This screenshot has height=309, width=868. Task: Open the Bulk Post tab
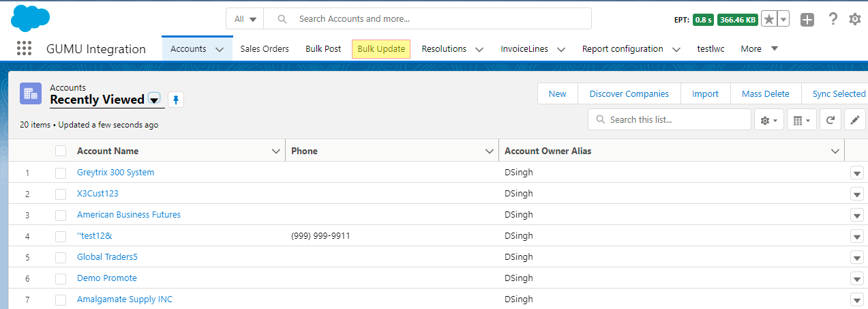(x=323, y=48)
